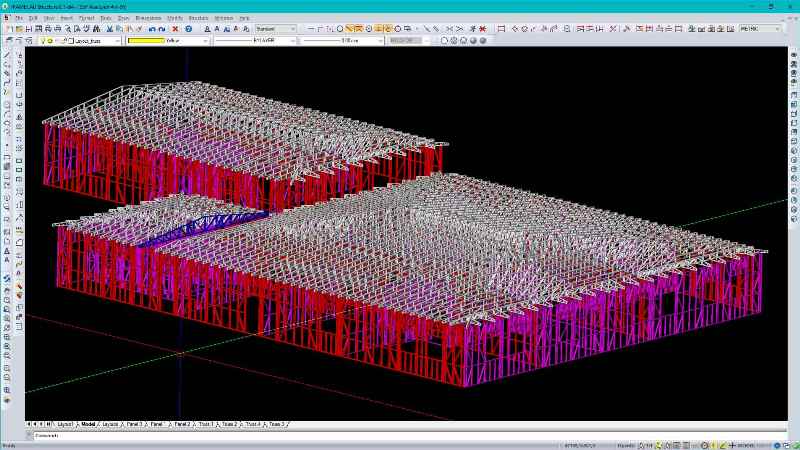This screenshot has width=800, height=450.
Task: Click the yellow color swatch in toolbar
Action: [145, 41]
